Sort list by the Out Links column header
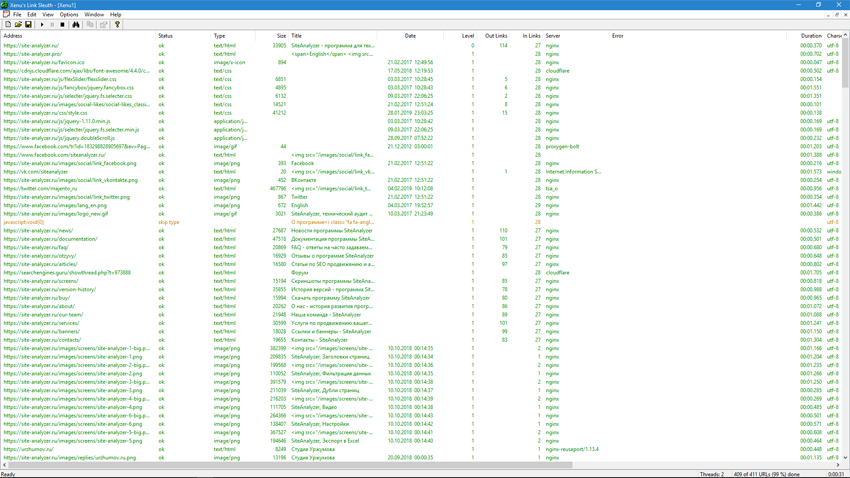The image size is (850, 478). [x=494, y=36]
